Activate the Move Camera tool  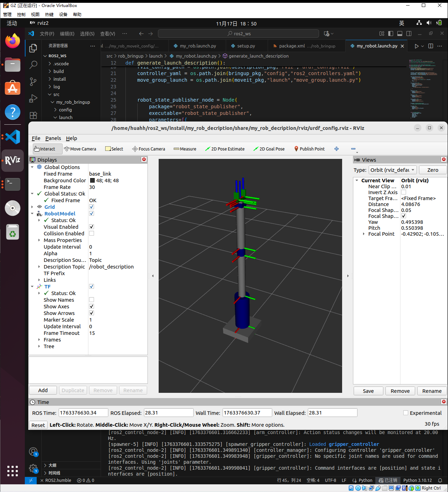[80, 149]
